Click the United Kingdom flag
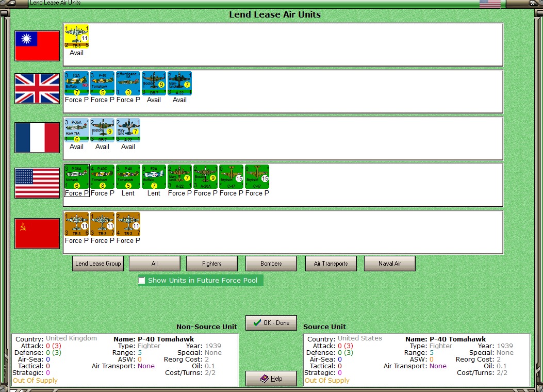The height and width of the screenshot is (392, 543). click(x=37, y=89)
